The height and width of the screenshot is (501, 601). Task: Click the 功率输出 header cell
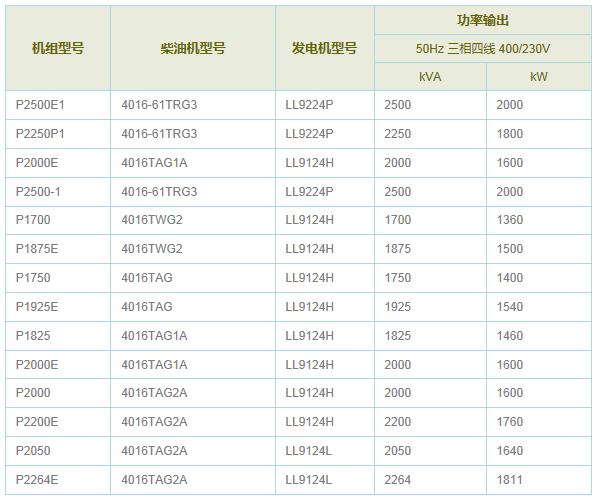tap(482, 20)
